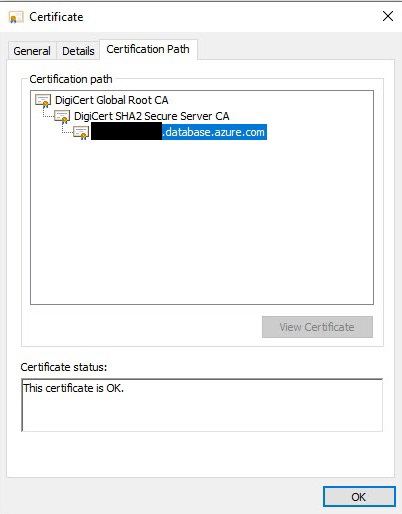Click the certificate icon beside the database.azure.com entry
The height and width of the screenshot is (514, 402).
click(81, 133)
